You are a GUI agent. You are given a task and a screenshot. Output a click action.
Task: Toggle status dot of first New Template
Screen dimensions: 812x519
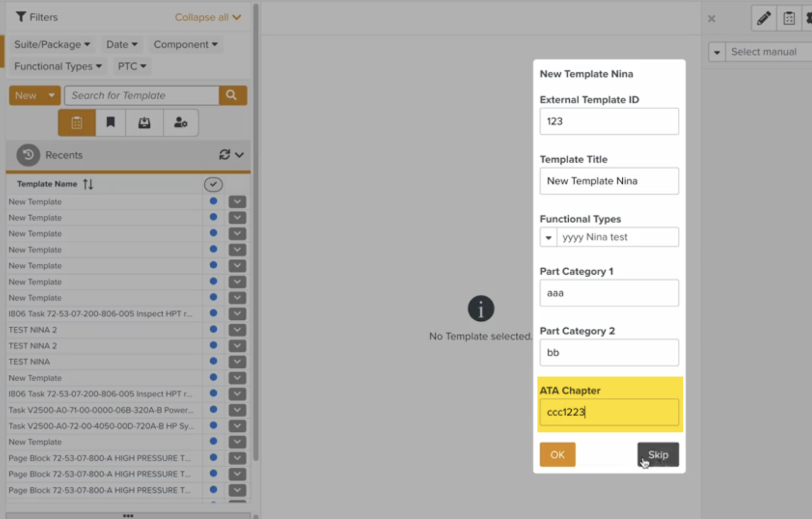coord(213,201)
